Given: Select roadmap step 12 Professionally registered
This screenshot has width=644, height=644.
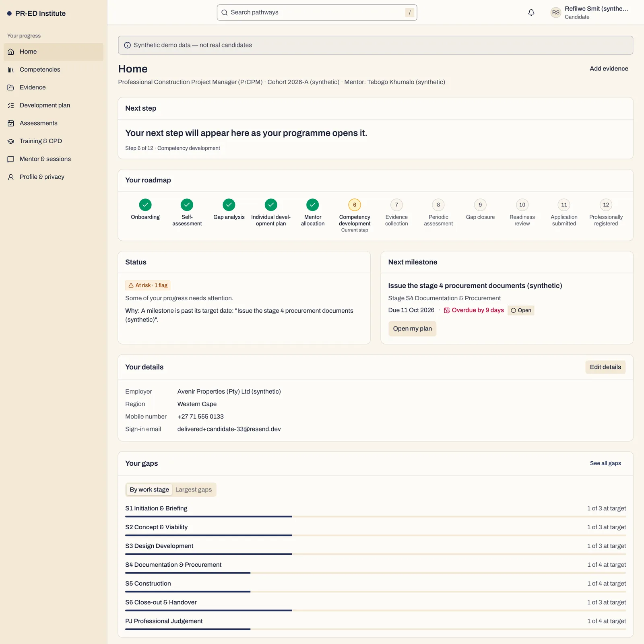Looking at the screenshot, I should coord(606,205).
